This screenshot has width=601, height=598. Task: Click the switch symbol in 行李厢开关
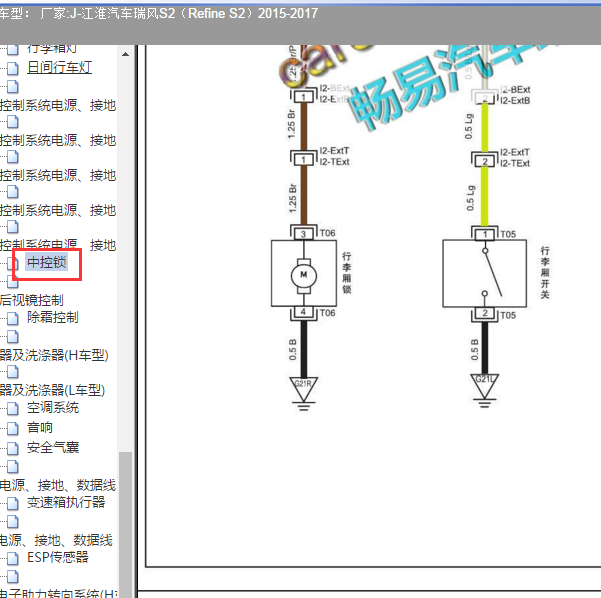(x=493, y=273)
